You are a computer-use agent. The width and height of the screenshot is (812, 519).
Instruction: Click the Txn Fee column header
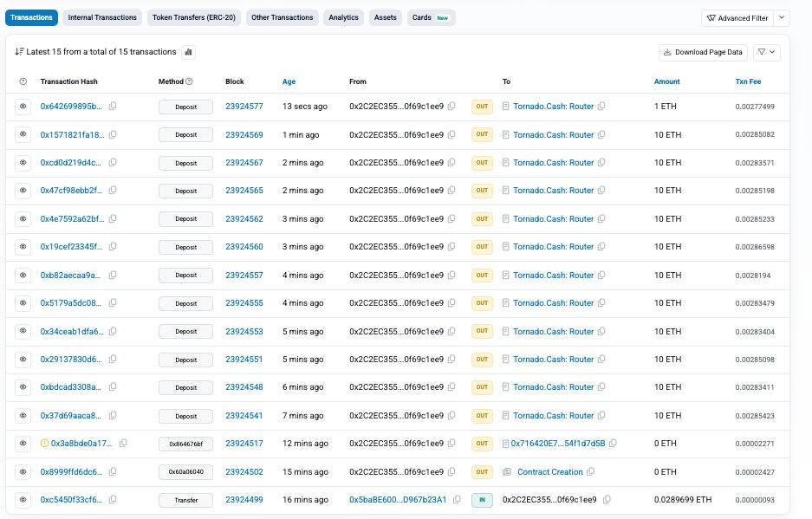click(x=748, y=81)
